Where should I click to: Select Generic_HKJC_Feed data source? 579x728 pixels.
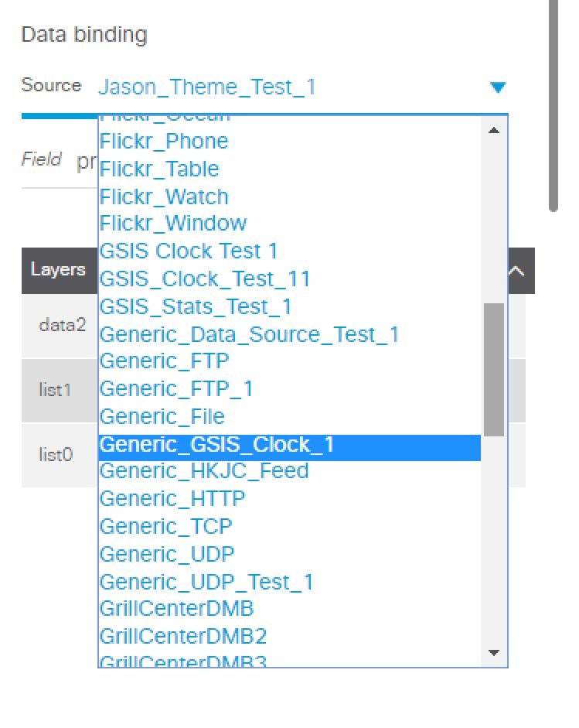tap(203, 470)
